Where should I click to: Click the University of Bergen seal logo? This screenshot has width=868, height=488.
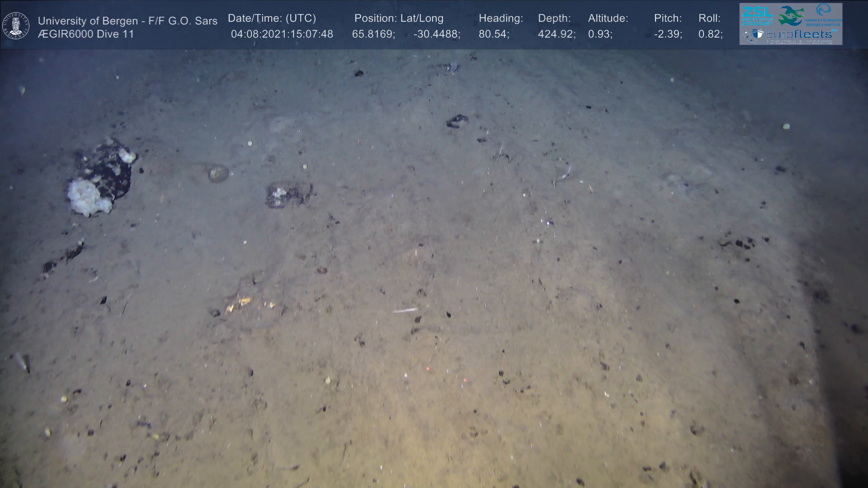coord(16,26)
